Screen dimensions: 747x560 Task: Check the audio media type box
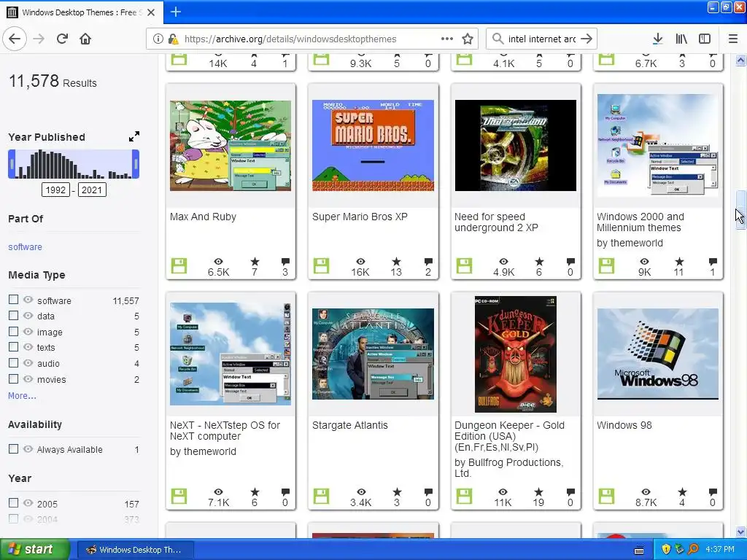[13, 363]
